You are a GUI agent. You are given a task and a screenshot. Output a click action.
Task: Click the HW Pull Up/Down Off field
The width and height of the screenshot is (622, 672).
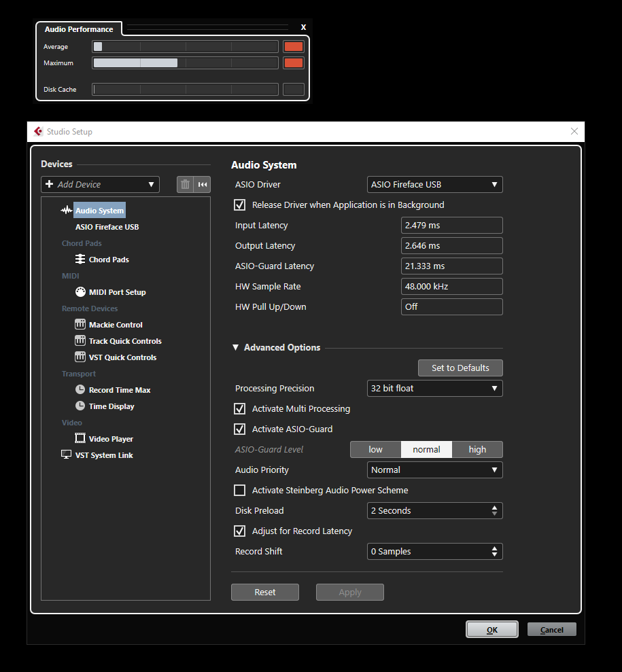point(452,307)
